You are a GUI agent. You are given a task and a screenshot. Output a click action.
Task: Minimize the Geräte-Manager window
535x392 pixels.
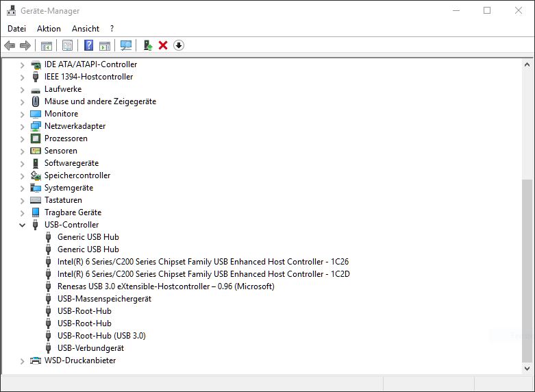[x=456, y=10]
